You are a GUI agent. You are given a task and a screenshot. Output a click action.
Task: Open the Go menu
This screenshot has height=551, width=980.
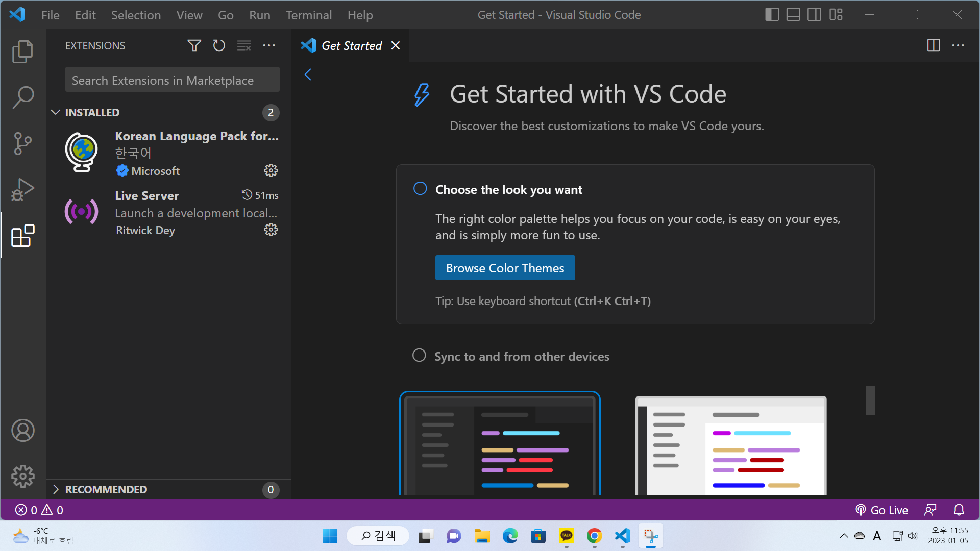click(x=226, y=15)
